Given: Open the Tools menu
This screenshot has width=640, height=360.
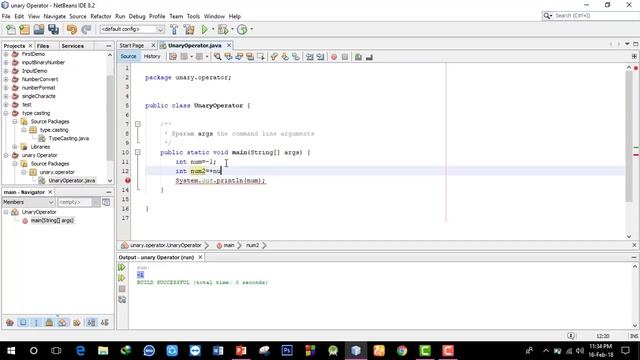Looking at the screenshot, I should [x=193, y=16].
